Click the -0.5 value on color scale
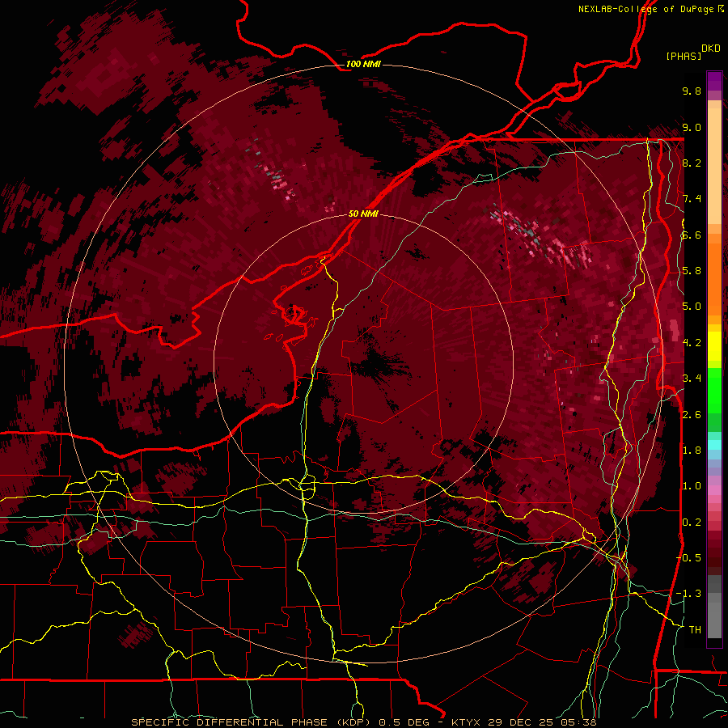This screenshot has width=728, height=728. pos(688,558)
